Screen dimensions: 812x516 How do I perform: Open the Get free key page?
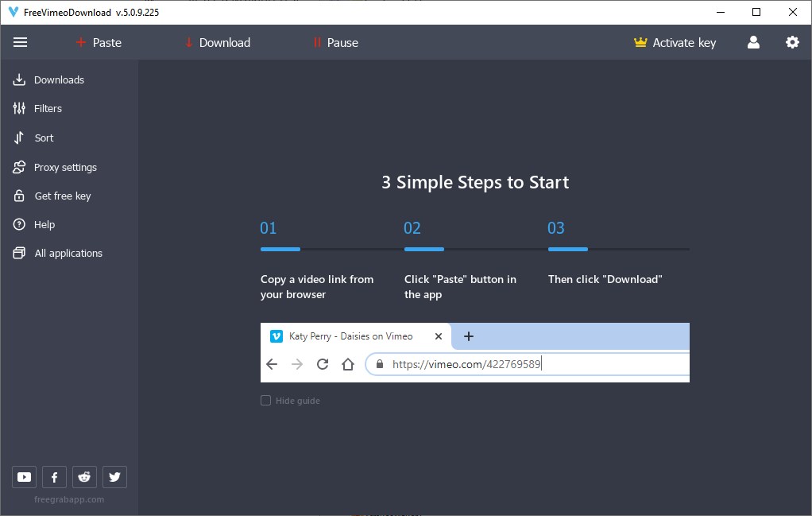click(x=63, y=196)
